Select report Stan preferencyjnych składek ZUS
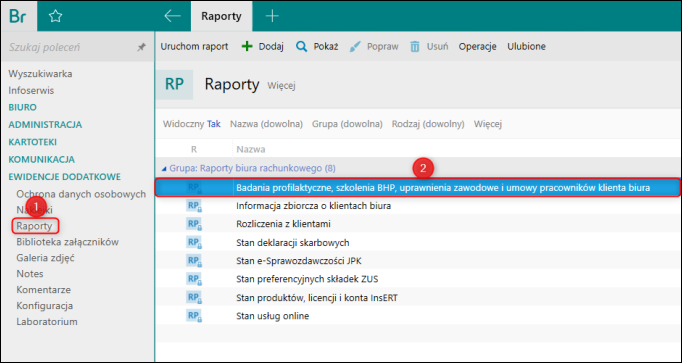 click(x=417, y=279)
